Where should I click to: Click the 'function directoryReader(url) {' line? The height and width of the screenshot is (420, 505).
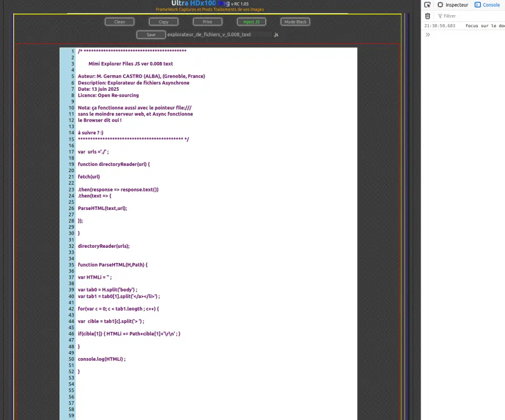pyautogui.click(x=114, y=164)
